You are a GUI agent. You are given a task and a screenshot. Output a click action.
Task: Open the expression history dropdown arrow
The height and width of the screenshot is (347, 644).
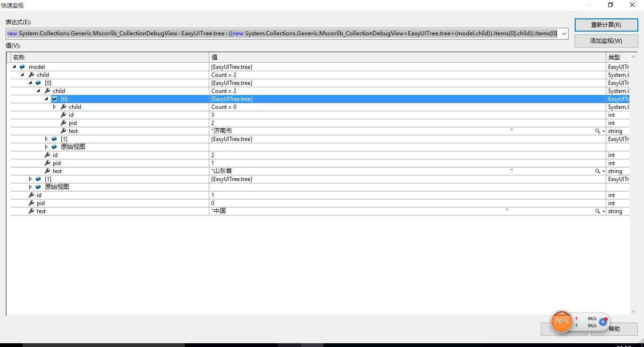click(564, 34)
